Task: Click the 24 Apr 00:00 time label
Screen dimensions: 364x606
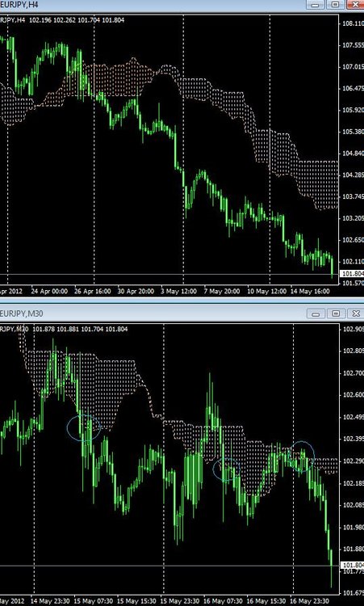Action: 49,291
